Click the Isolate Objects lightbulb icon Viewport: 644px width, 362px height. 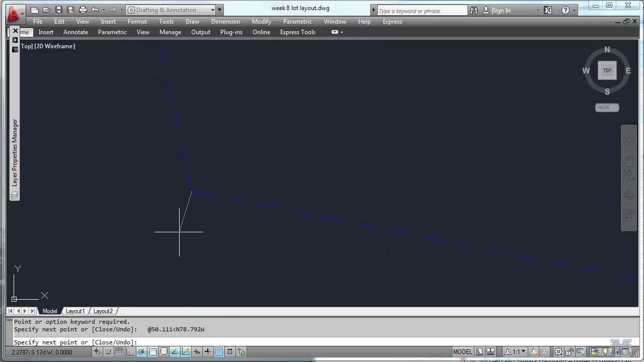pyautogui.click(x=605, y=352)
